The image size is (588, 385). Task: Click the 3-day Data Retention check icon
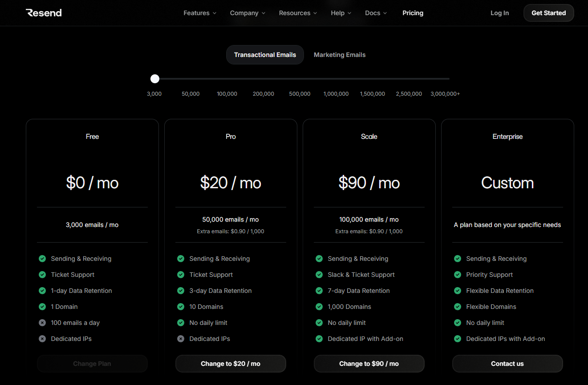(181, 291)
